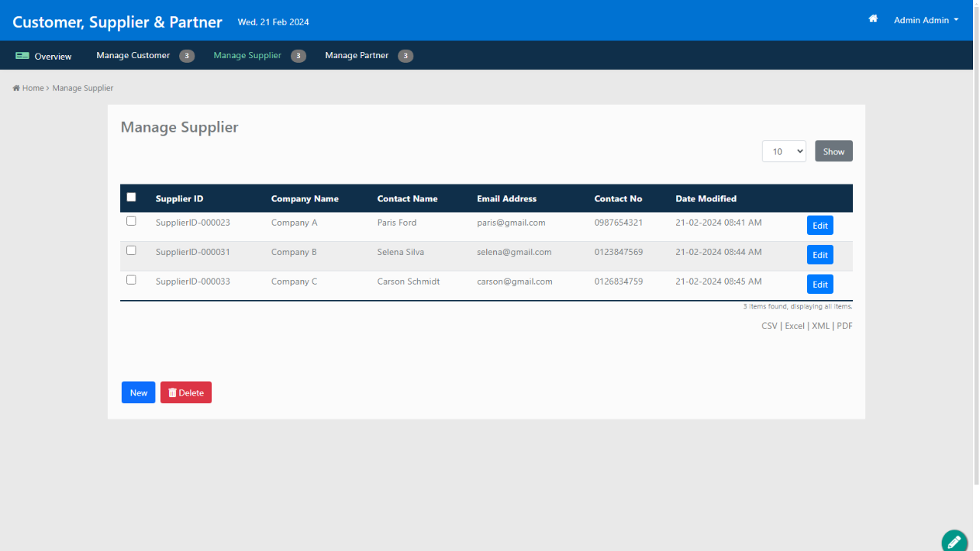Click the Manage Customer count badge
This screenshot has width=980, height=551.
click(x=187, y=56)
